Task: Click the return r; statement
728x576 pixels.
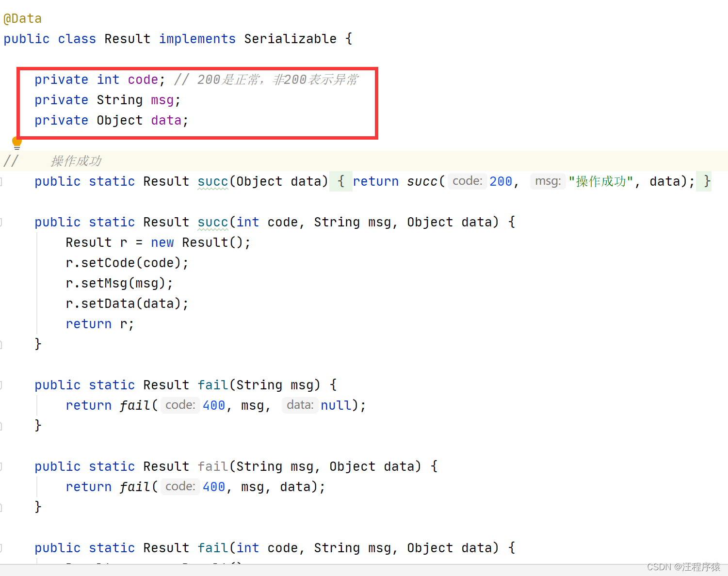Action: click(99, 324)
